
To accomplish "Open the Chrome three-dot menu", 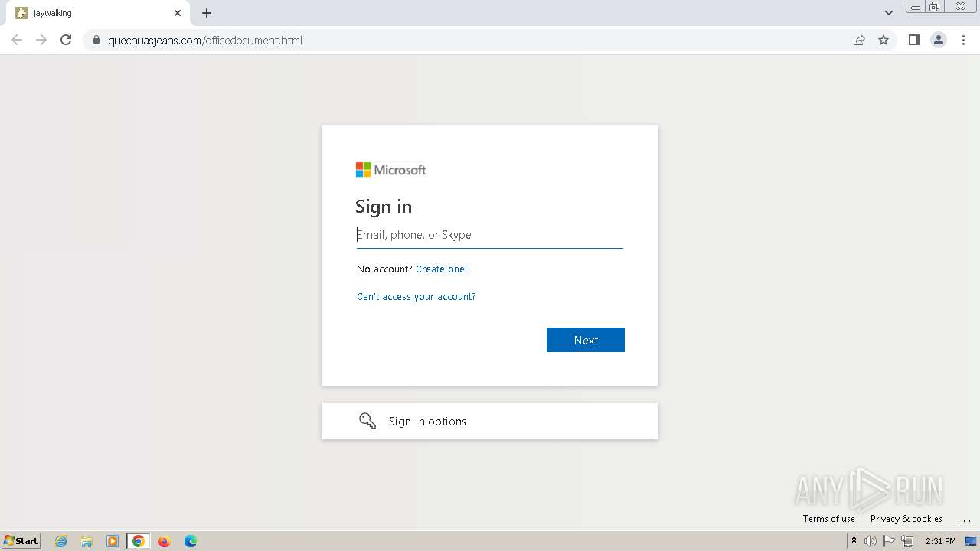I will 964,40.
